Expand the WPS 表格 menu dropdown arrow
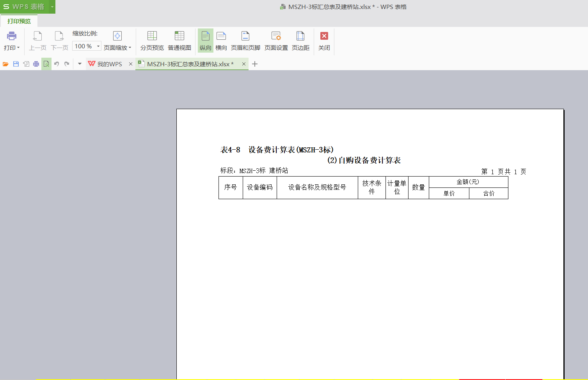 tap(52, 7)
